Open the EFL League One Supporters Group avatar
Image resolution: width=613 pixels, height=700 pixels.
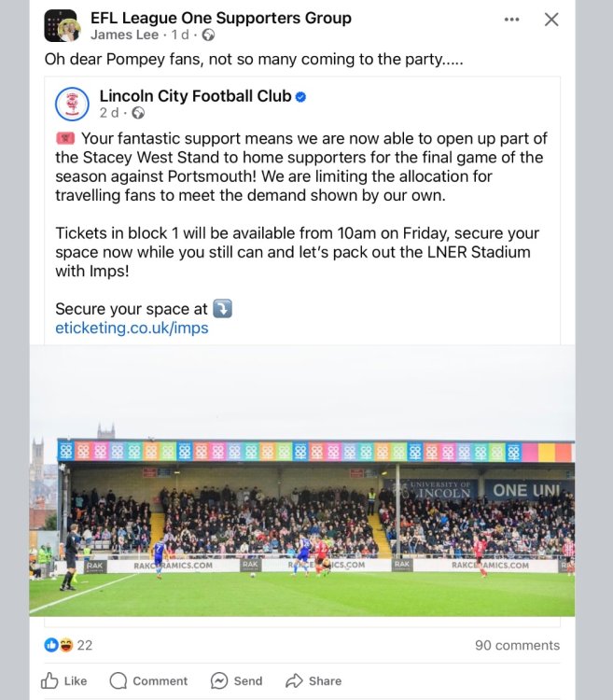pos(62,26)
